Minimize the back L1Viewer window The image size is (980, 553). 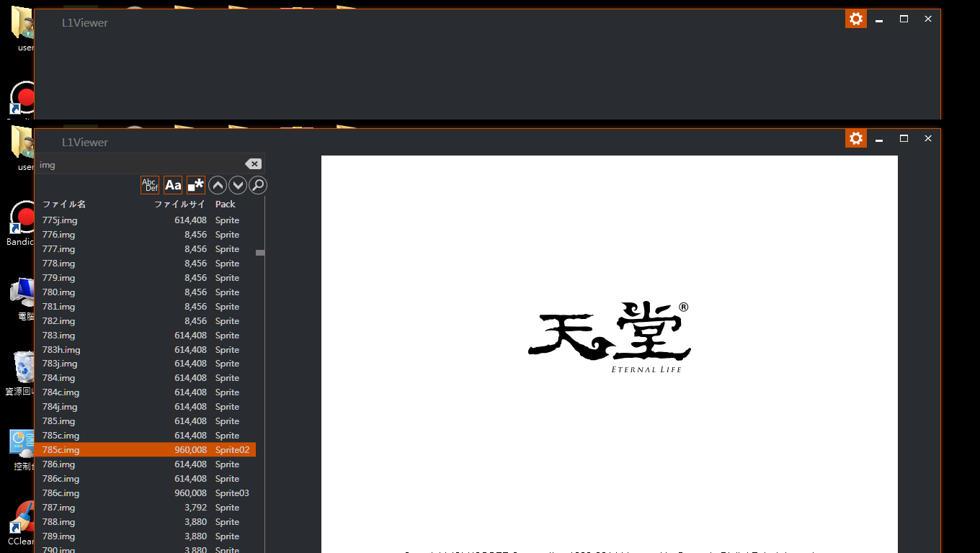pyautogui.click(x=879, y=19)
